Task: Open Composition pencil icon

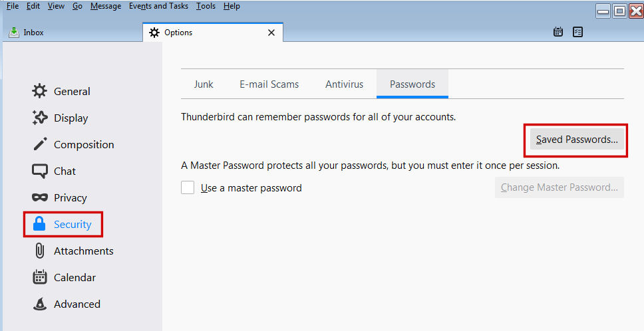Action: click(x=40, y=144)
